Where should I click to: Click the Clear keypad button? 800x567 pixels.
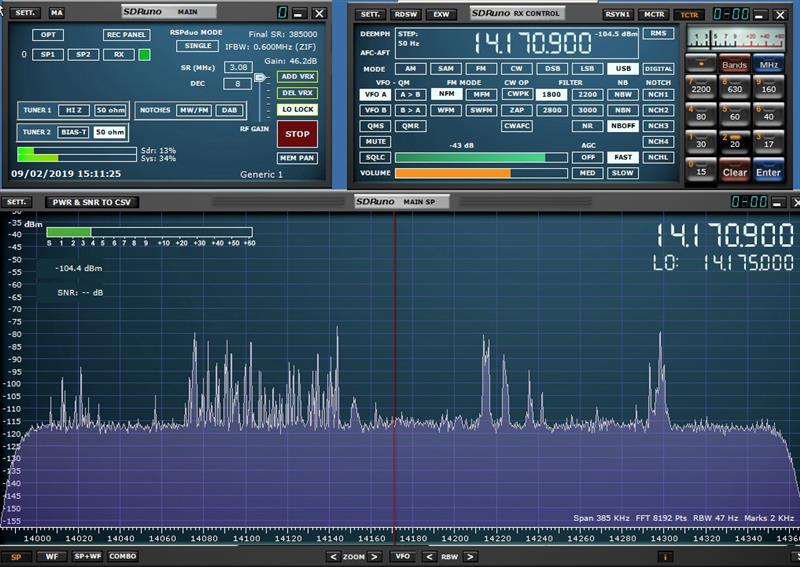[735, 170]
